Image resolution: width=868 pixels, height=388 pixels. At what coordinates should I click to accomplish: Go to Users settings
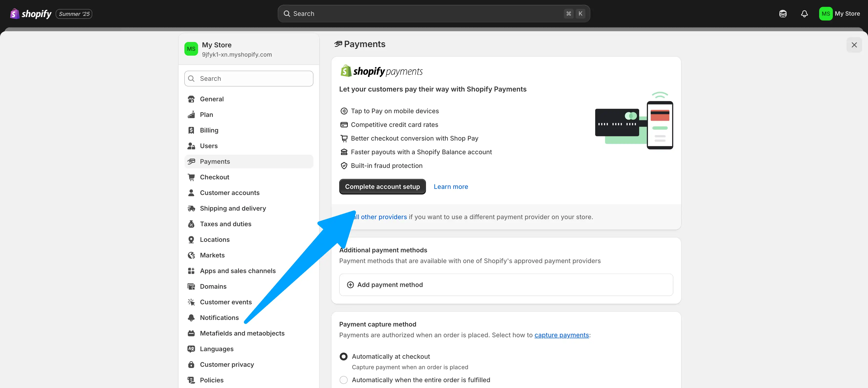pyautogui.click(x=249, y=146)
